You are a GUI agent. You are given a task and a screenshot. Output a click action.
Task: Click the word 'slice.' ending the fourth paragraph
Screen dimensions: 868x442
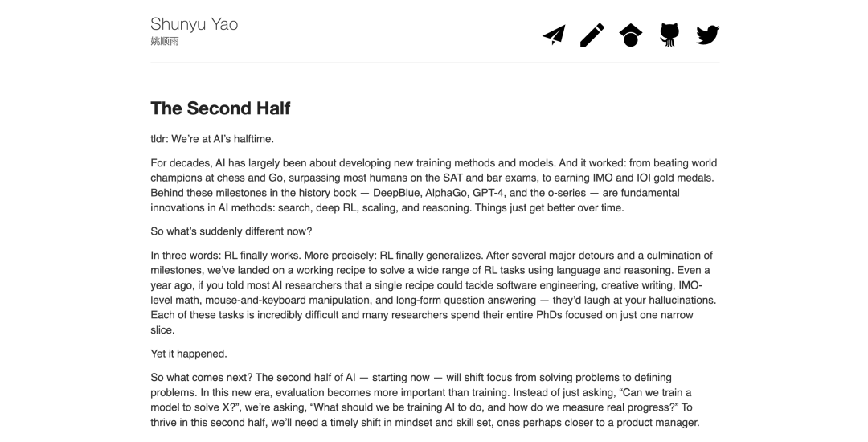pos(162,330)
